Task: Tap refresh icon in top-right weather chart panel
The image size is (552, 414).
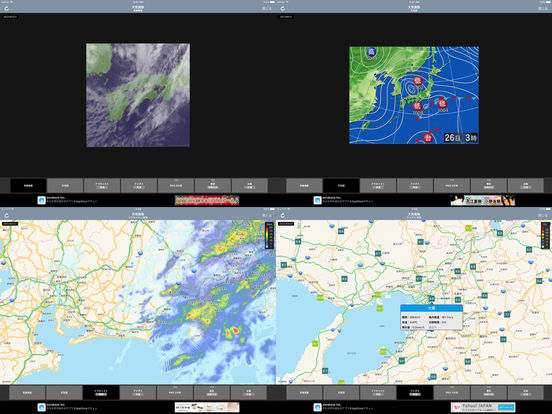Action: (283, 8)
